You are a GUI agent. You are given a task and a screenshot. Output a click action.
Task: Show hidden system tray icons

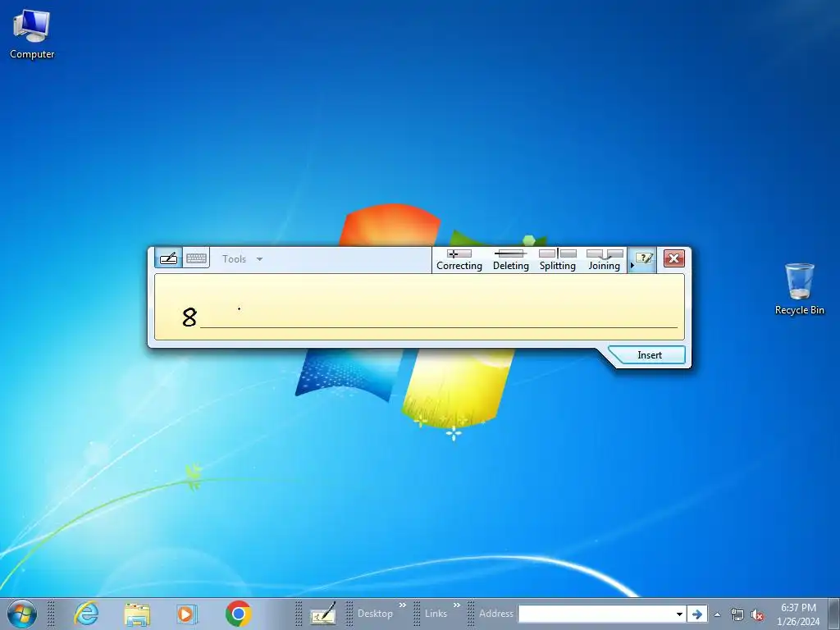click(717, 614)
